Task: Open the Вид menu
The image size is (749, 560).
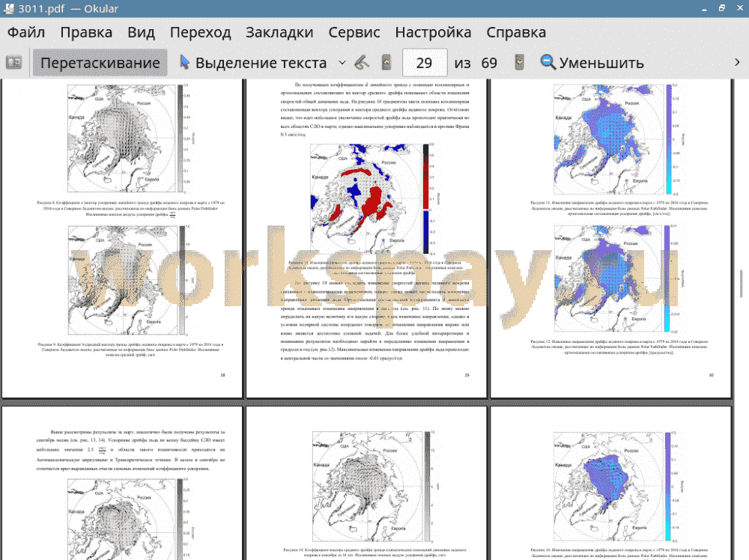Action: click(141, 32)
